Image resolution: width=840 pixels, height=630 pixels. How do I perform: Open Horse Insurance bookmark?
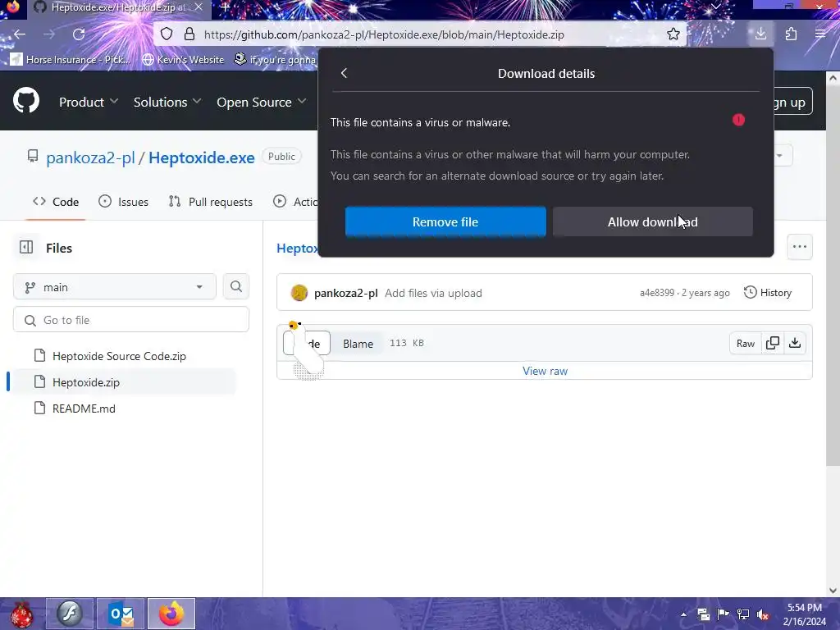pos(71,59)
